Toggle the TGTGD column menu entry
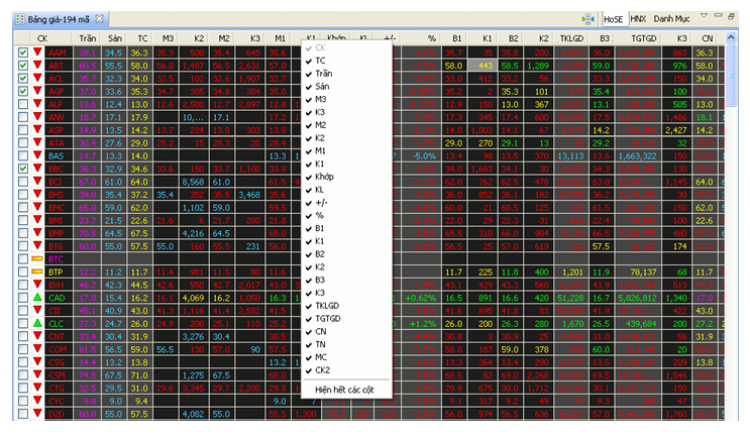The width and height of the screenshot is (750, 436). pyautogui.click(x=347, y=319)
